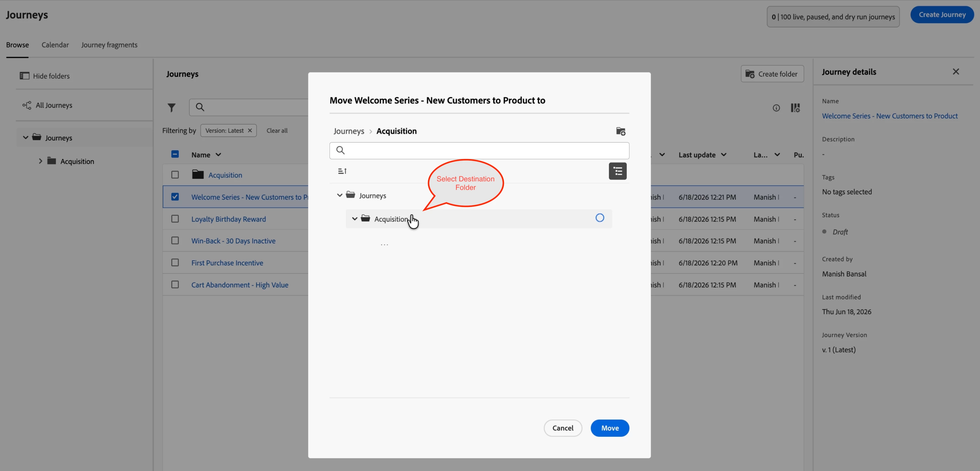Viewport: 980px width, 471px height.
Task: Click the Draft status text
Action: tap(840, 232)
